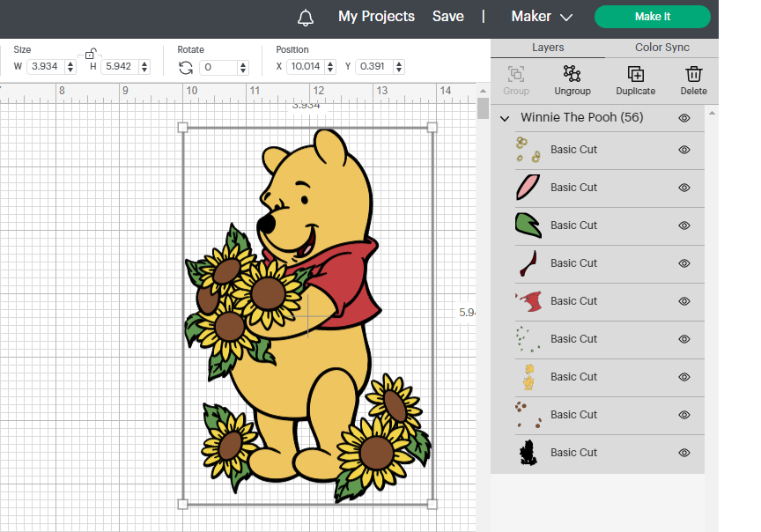Click the Height input field
The image size is (761, 532).
[121, 67]
